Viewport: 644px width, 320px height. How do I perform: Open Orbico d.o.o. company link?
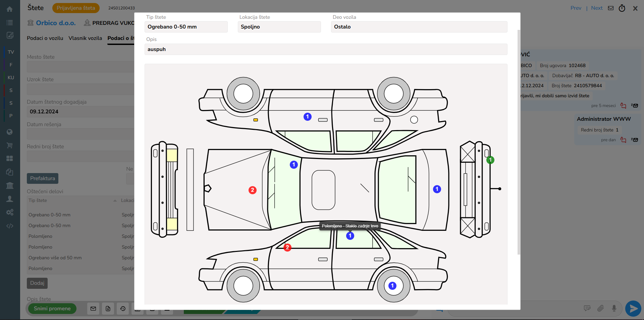(x=56, y=23)
